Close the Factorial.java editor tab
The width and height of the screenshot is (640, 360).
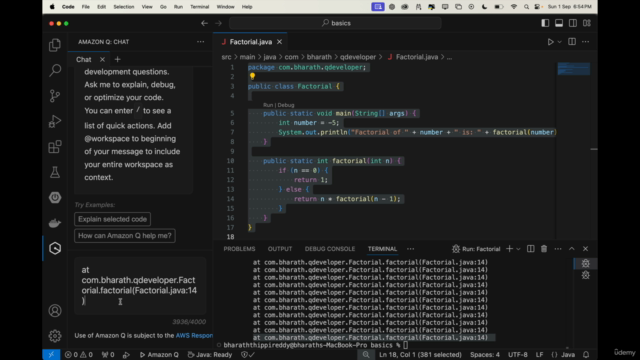[x=279, y=42]
